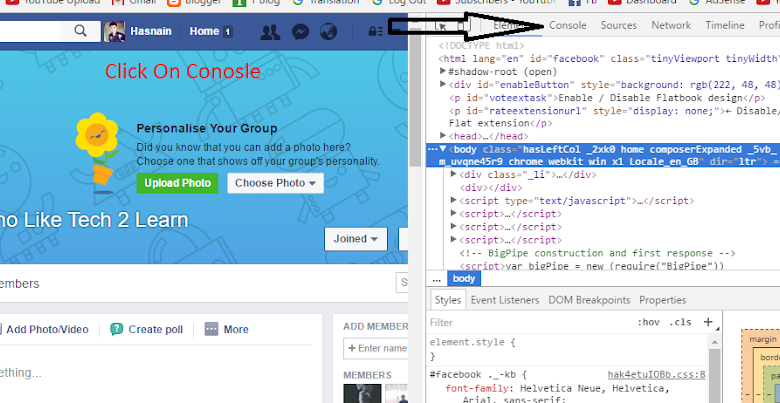Click the "<!DOCTYPE html>" line
The image size is (780, 403).
[481, 46]
